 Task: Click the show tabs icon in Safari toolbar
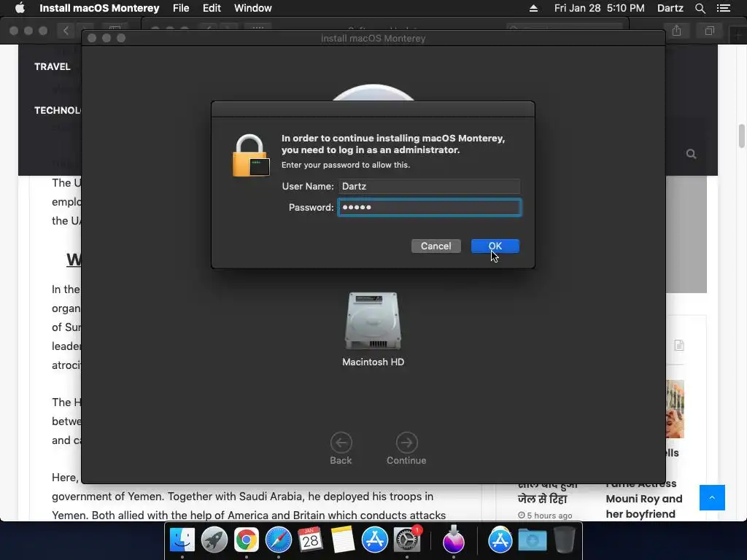710,31
